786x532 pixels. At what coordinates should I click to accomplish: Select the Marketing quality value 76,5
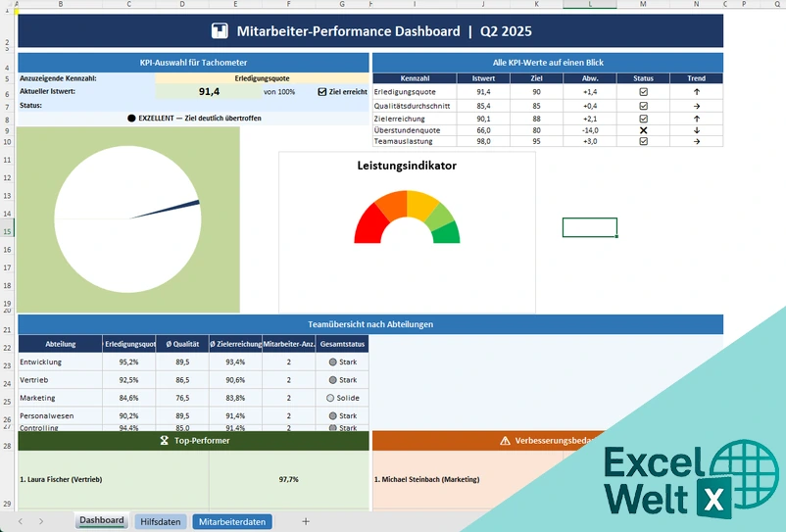coord(182,398)
